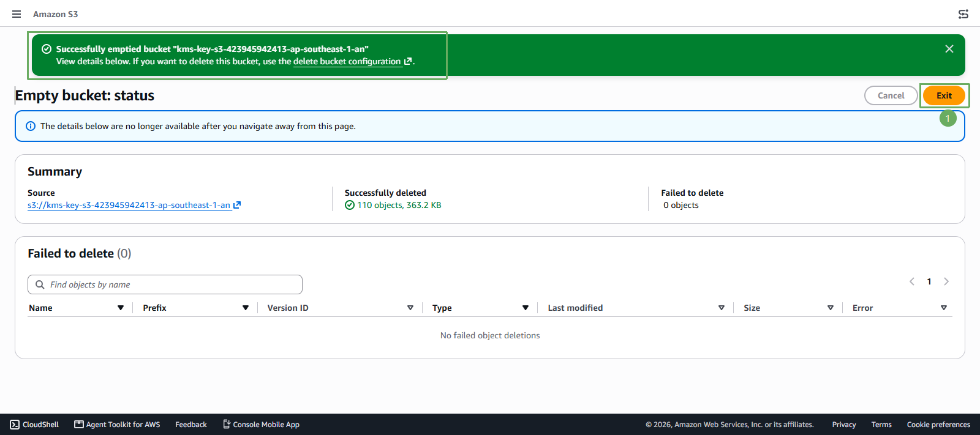
Task: Sort by Prefix column arrow
Action: click(246, 308)
